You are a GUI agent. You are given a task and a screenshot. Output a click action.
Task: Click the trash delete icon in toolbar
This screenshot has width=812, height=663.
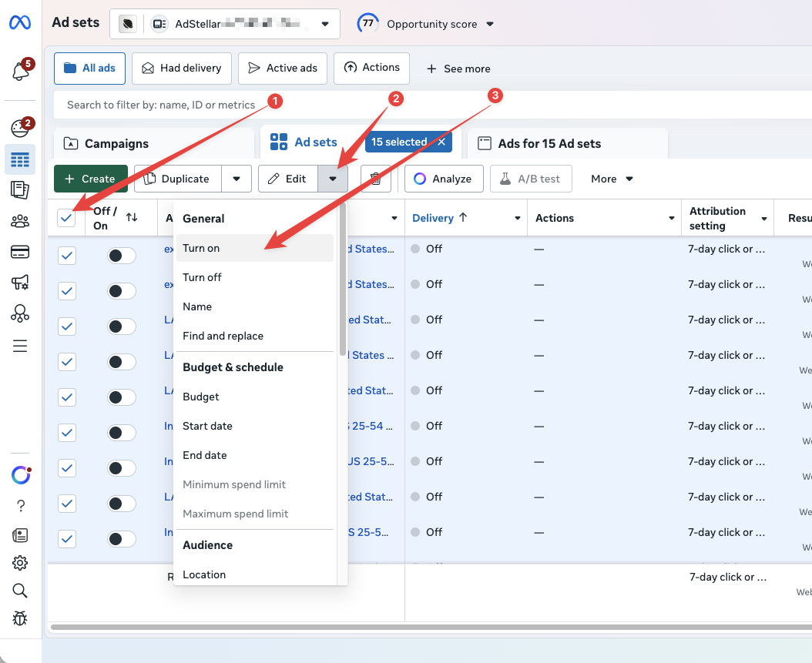(x=375, y=179)
